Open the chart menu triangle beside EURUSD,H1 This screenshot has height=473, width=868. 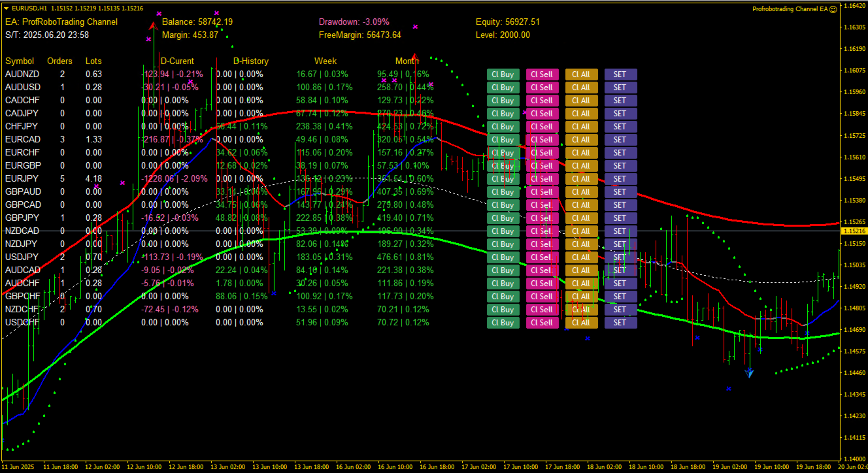(6, 8)
